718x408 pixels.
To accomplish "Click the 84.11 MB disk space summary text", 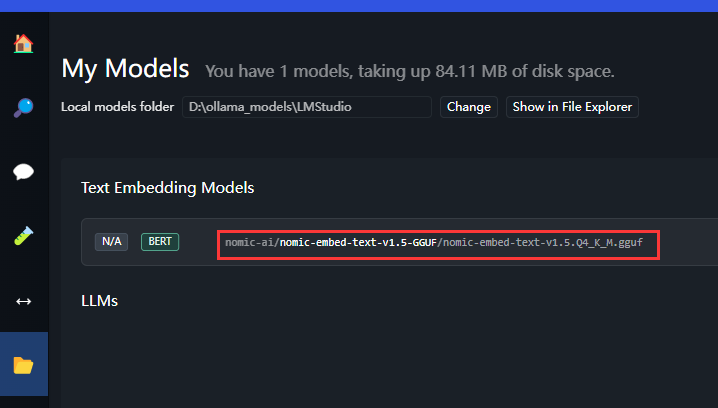I will click(410, 71).
